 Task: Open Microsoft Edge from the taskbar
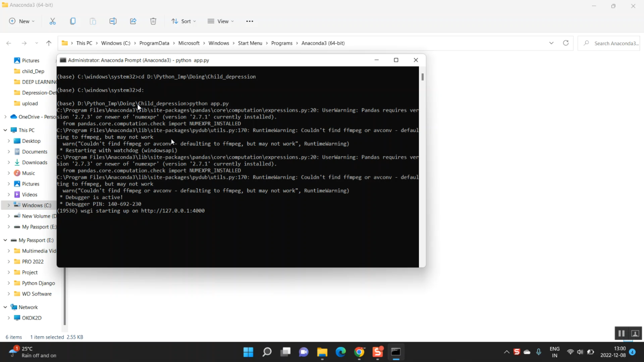coord(341,352)
